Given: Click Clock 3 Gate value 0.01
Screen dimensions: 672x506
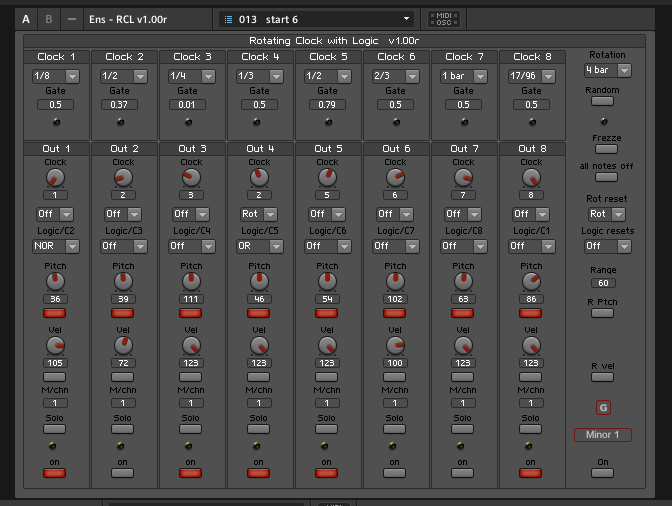Looking at the screenshot, I should (187, 105).
